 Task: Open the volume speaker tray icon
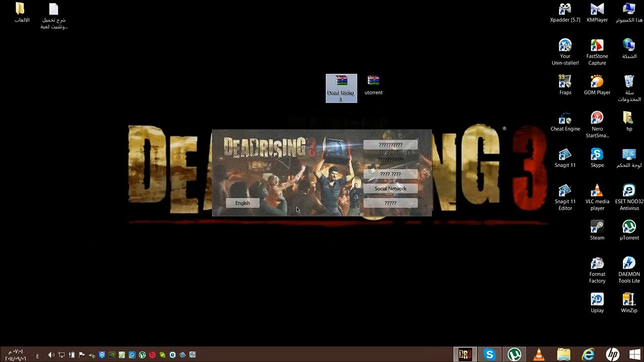click(51, 355)
